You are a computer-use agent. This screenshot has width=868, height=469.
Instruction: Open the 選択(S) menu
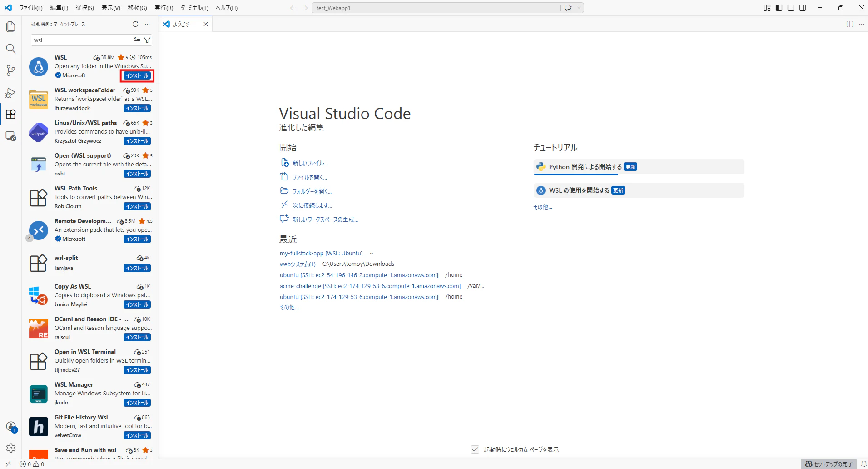coord(85,8)
